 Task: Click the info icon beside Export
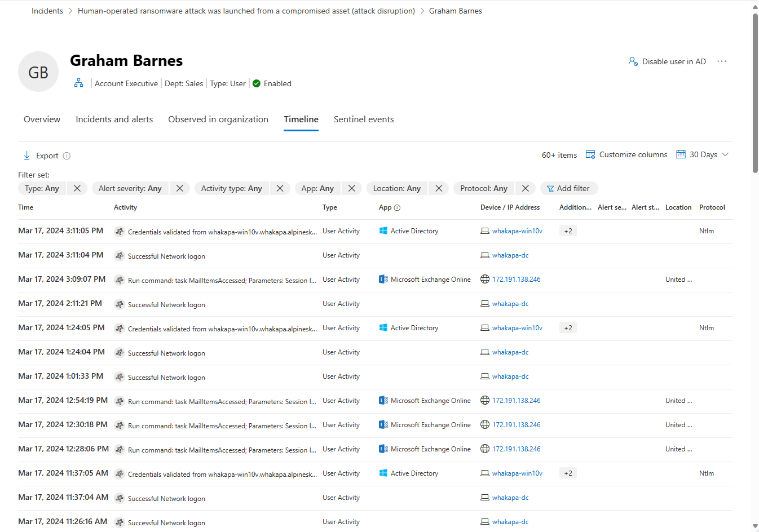click(67, 156)
